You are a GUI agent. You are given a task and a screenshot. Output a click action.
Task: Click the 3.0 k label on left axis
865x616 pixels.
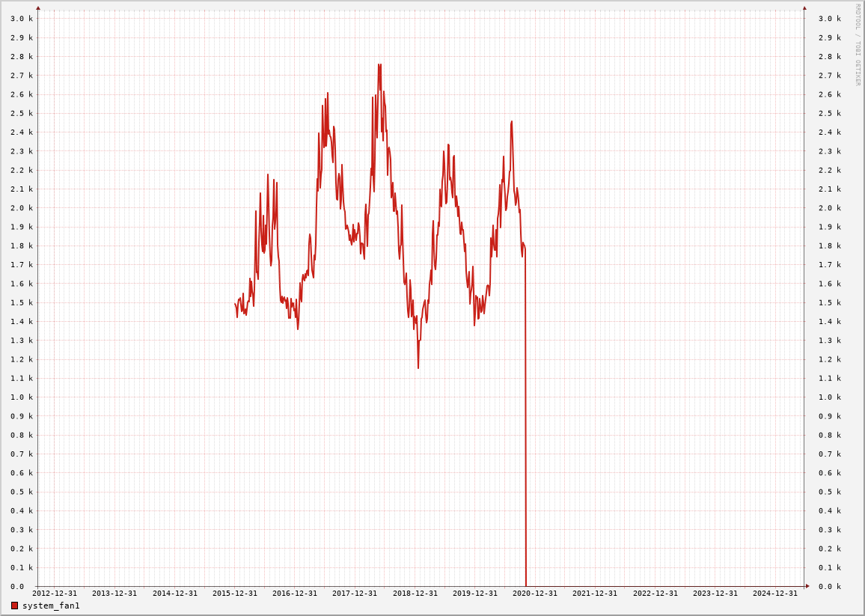click(22, 19)
